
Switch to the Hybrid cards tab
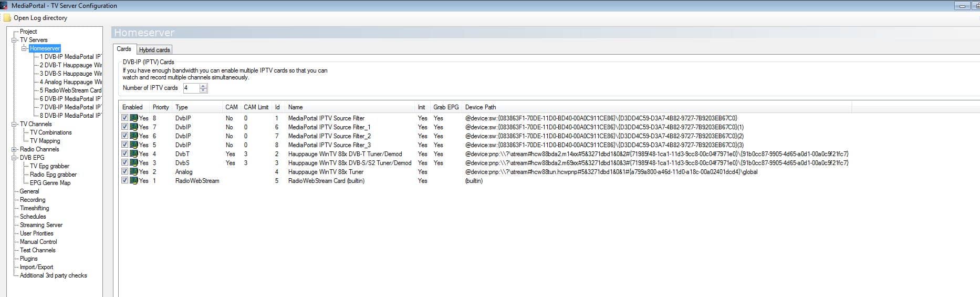click(154, 50)
